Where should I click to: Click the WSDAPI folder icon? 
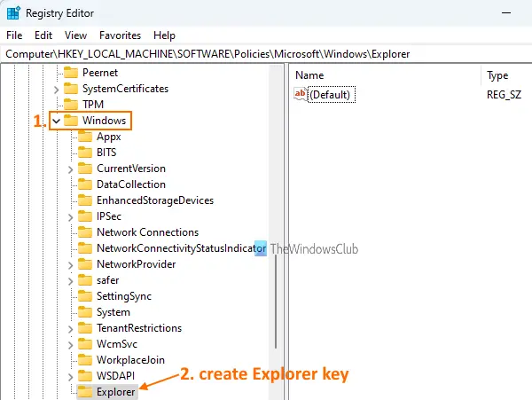pyautogui.click(x=85, y=375)
